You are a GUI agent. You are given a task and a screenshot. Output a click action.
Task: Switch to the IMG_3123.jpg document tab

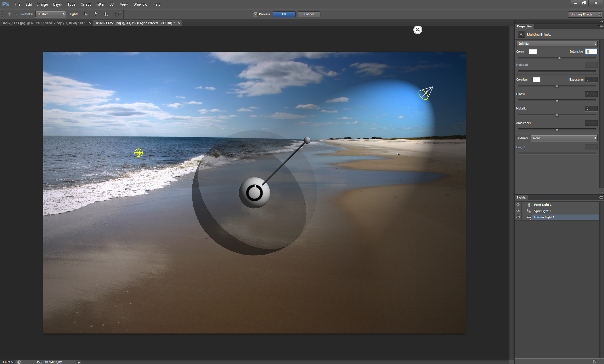pyautogui.click(x=44, y=23)
